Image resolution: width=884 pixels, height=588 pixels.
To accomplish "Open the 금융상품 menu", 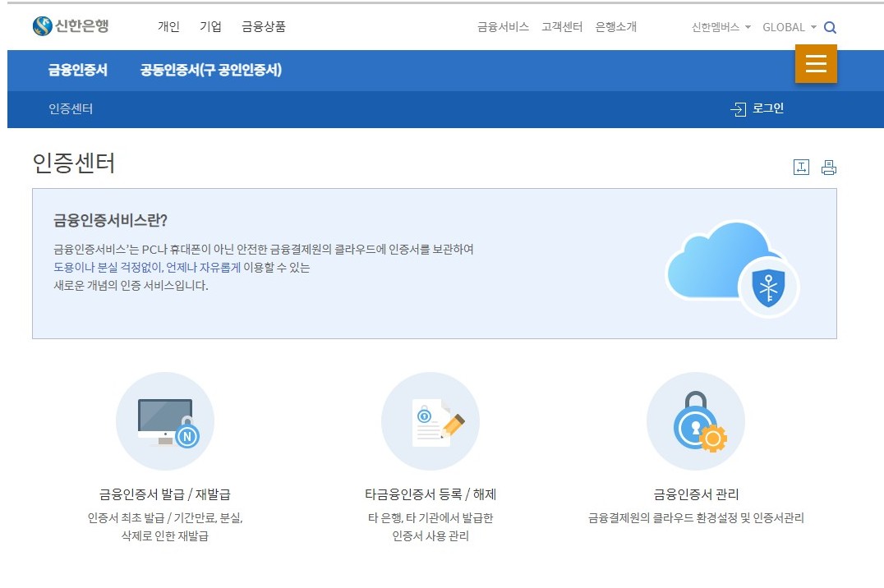I will click(263, 26).
